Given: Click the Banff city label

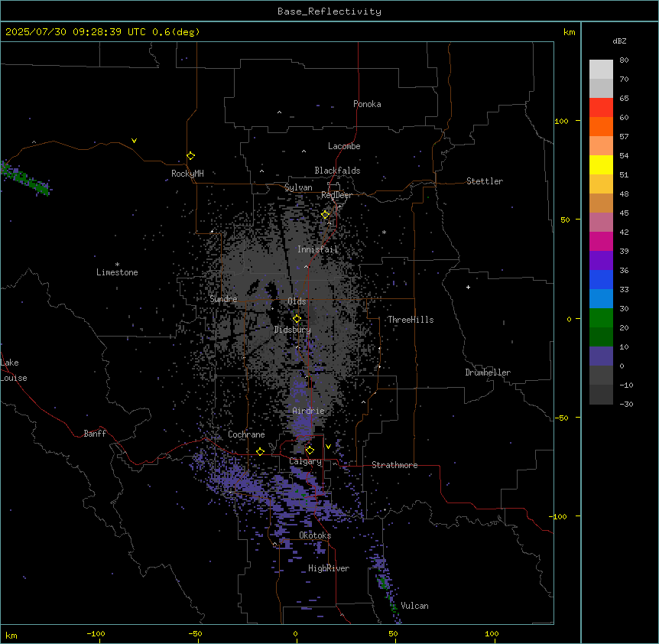Looking at the screenshot, I should pos(95,434).
